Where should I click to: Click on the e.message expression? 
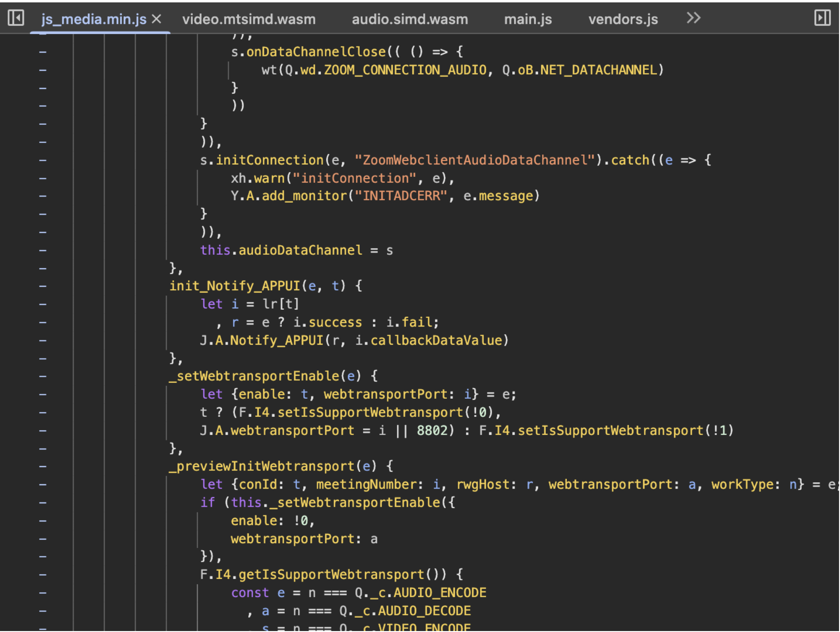point(498,196)
